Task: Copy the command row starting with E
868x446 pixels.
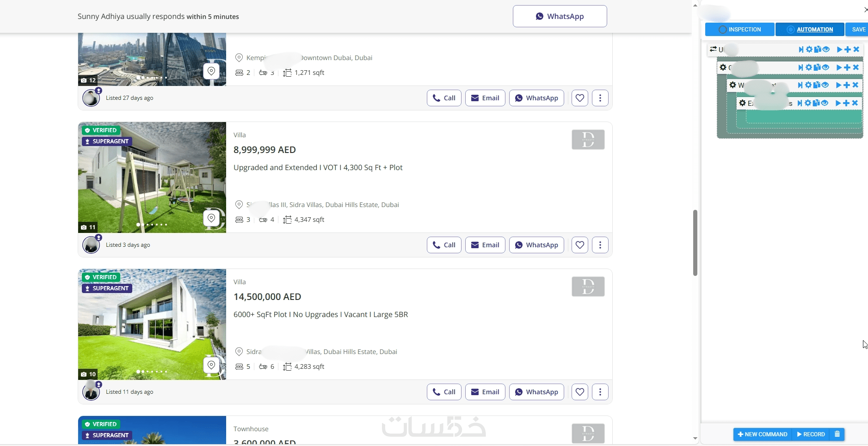Action: [x=816, y=103]
